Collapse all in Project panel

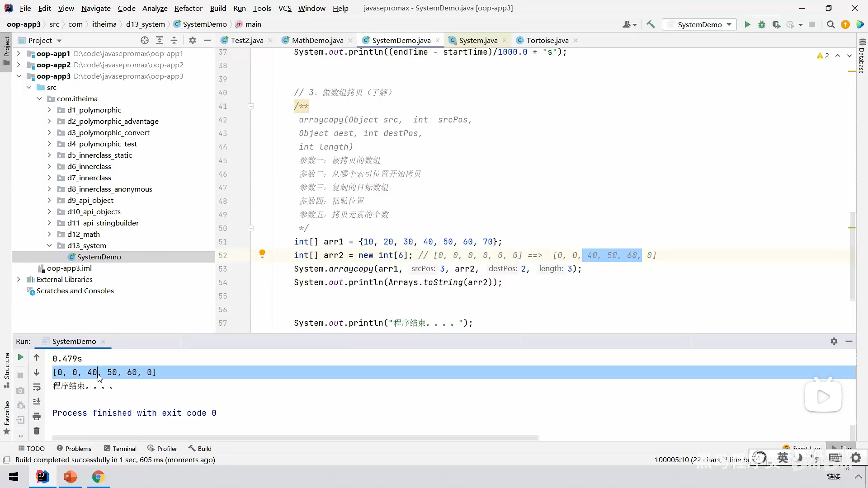pos(174,40)
